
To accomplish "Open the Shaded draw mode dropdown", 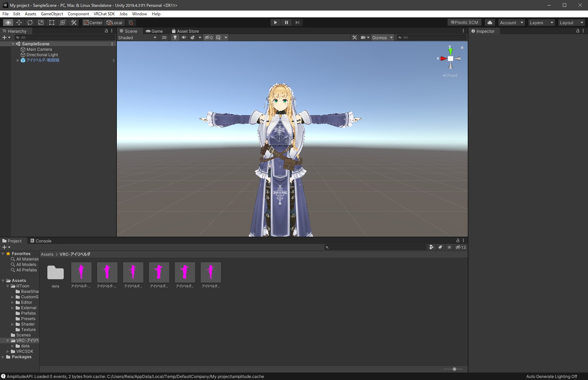I will coord(136,37).
